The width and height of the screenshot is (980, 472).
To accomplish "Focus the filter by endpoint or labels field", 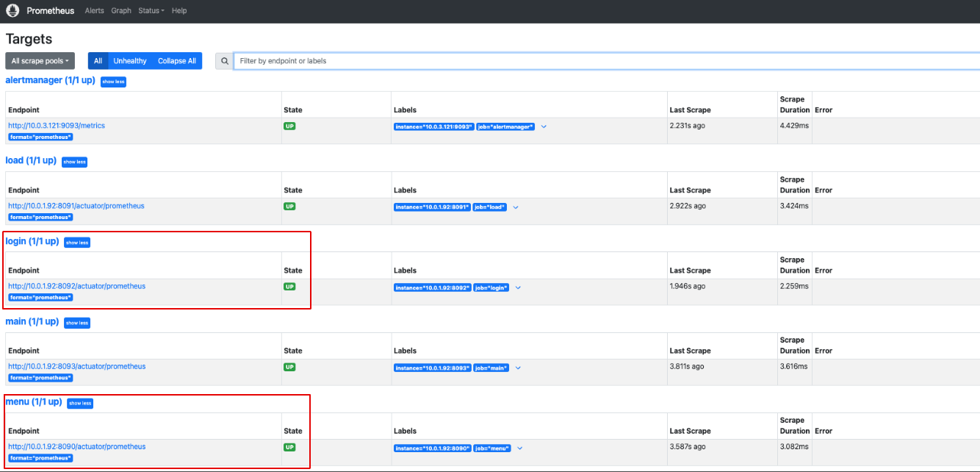I will 607,61.
